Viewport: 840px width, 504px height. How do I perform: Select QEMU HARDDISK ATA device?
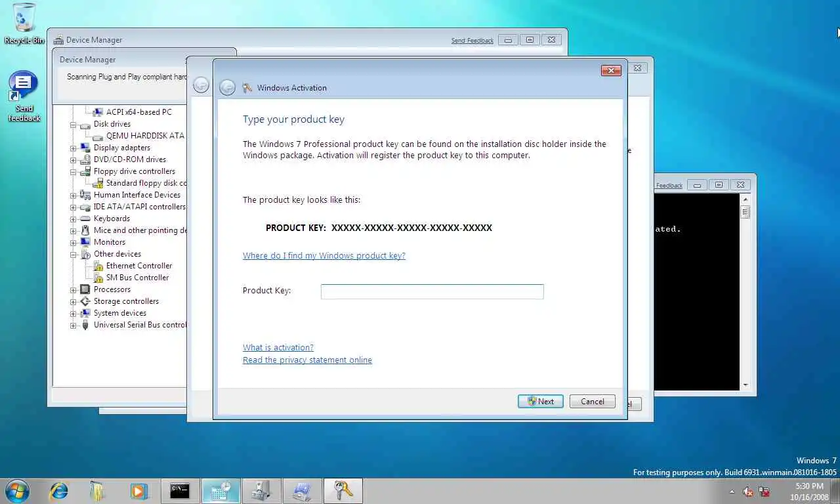145,136
